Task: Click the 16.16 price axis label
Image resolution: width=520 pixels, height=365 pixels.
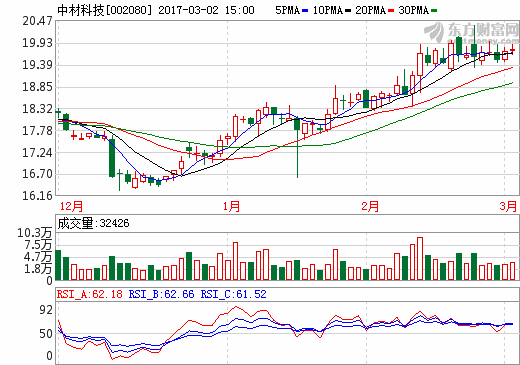Action: [x=37, y=196]
